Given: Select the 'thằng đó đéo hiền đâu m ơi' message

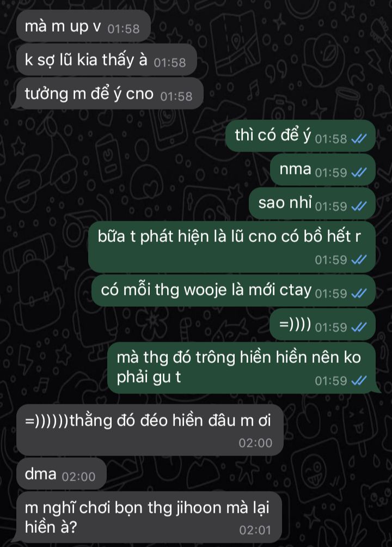Looking at the screenshot, I should tap(150, 430).
